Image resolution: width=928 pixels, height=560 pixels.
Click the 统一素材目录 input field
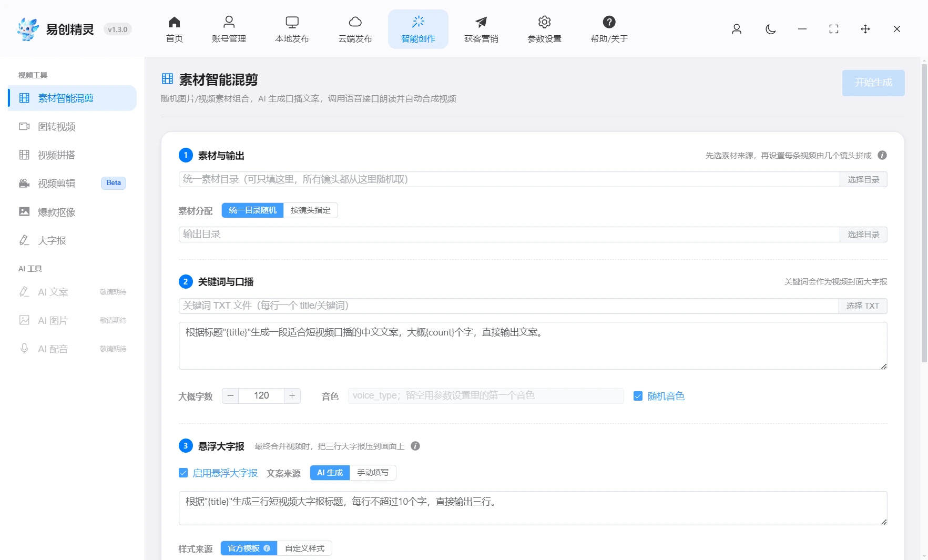coord(509,179)
